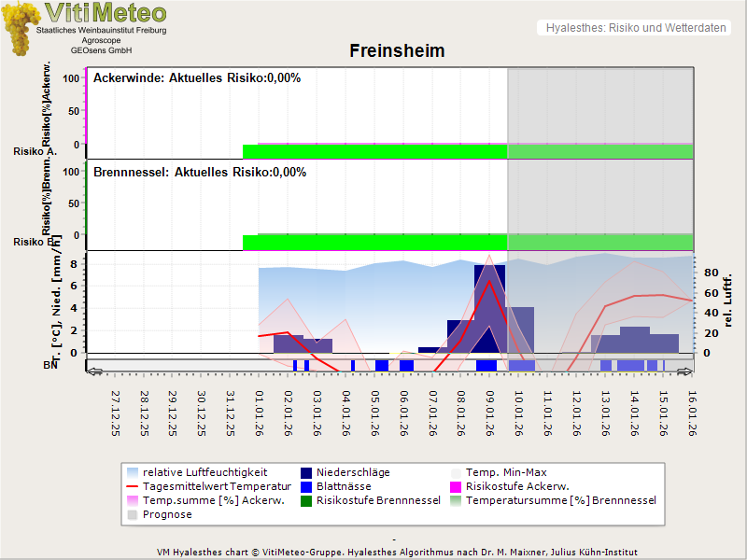Screen dimensions: 747x560
Task: Click the relative Luftfeuchtigkeit legend swatch
Action: click(x=132, y=472)
